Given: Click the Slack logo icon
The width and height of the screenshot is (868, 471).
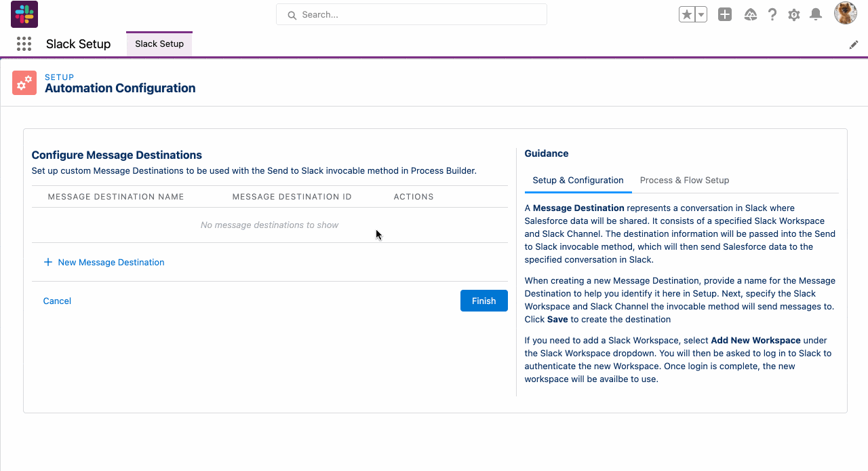Looking at the screenshot, I should click(x=24, y=14).
